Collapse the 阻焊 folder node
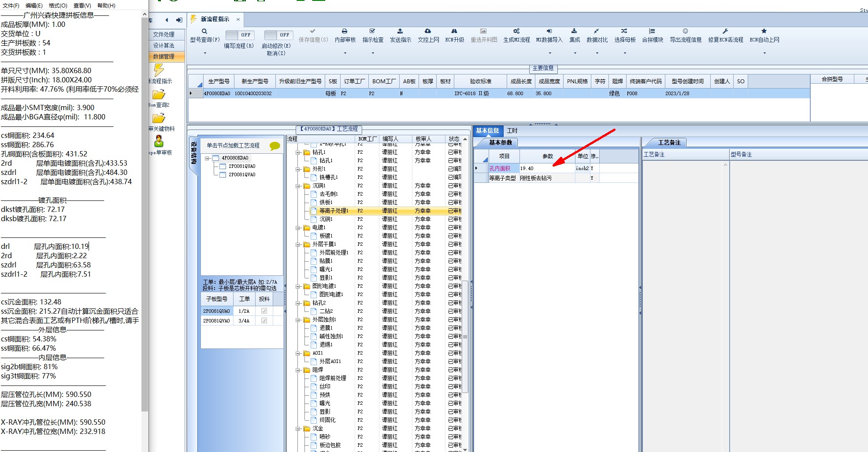This screenshot has height=452, width=868. 298,370
